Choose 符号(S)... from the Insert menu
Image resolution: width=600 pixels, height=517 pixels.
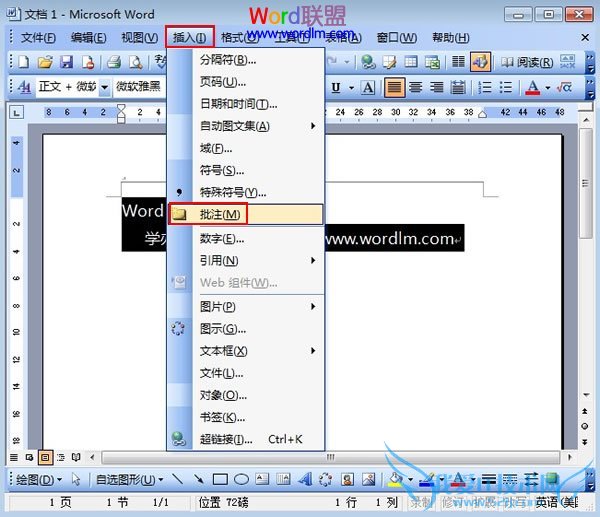246,170
